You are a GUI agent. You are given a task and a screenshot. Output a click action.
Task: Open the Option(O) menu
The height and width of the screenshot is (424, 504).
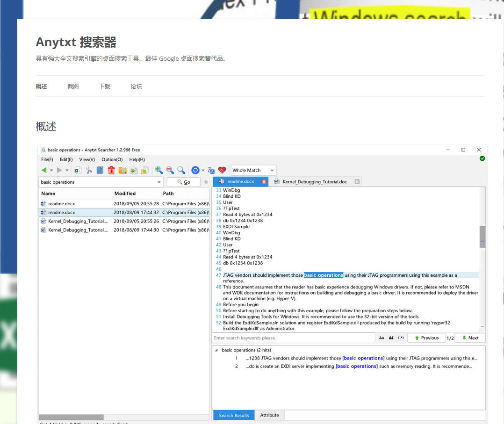112,159
